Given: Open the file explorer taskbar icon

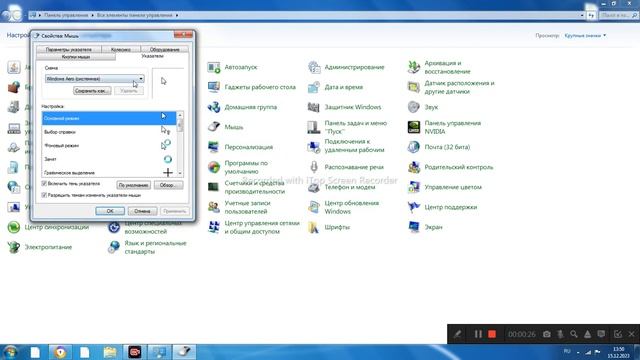Looking at the screenshot, I should click(110, 352).
